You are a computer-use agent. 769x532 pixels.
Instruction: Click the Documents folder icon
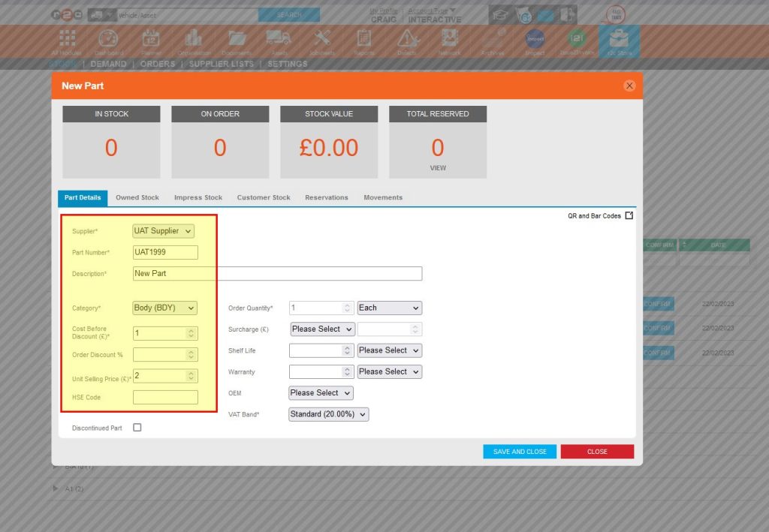point(236,39)
